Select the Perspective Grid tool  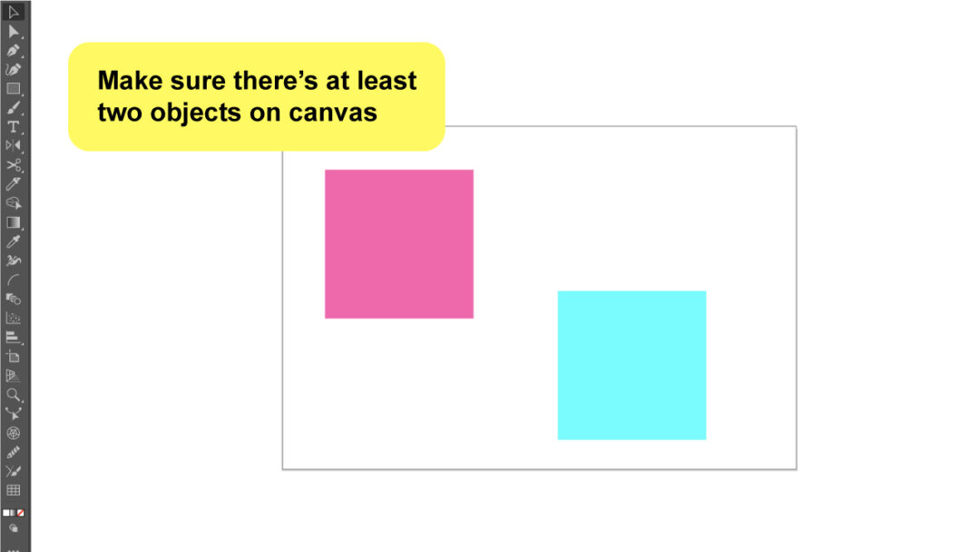(13, 376)
